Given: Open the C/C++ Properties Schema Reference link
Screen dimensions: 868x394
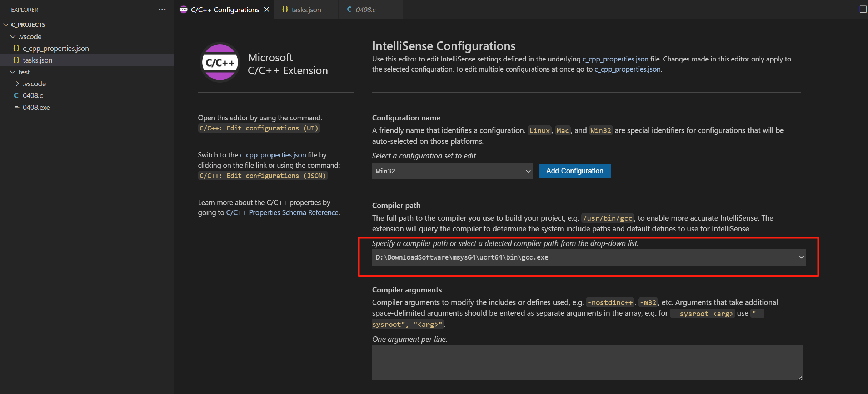Looking at the screenshot, I should point(283,212).
